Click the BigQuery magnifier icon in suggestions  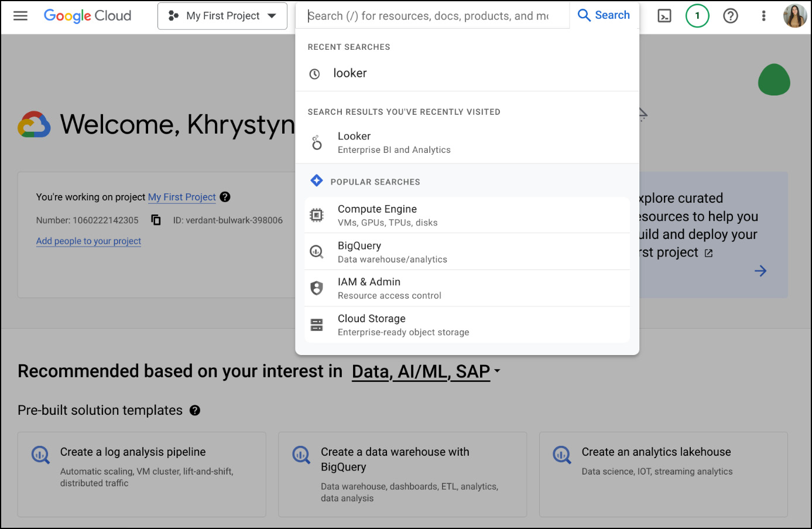pyautogui.click(x=317, y=252)
